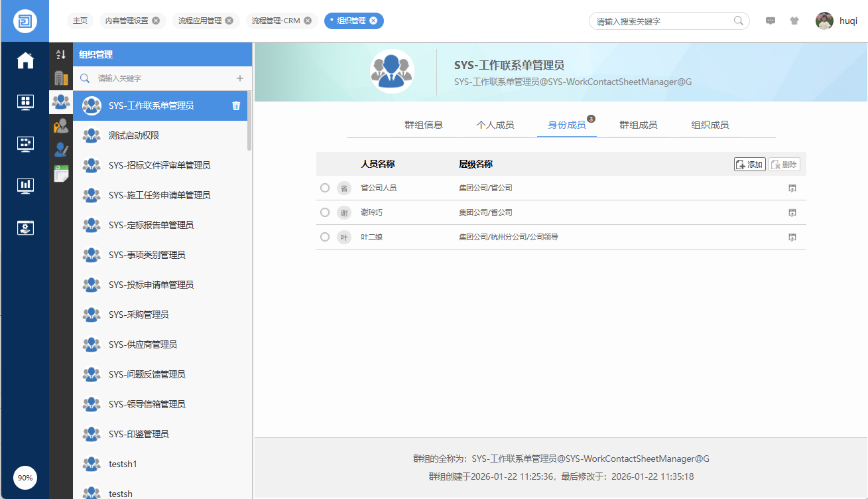868x499 pixels.
Task: Click the A-Z sort icon
Action: [61, 54]
